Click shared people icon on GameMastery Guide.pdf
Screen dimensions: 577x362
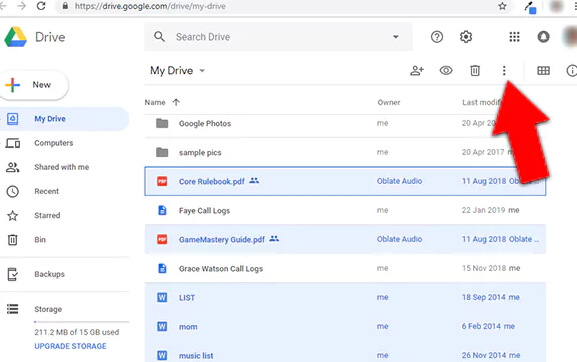(274, 239)
